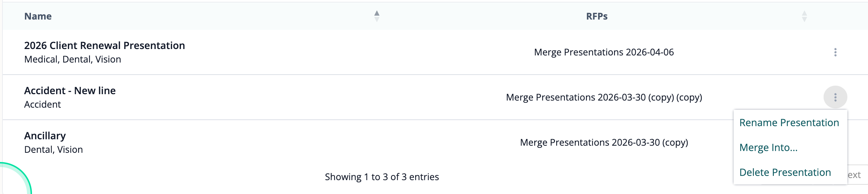Click Merge Presentations 2026-03-30 (copy) (copy) RFP

604,97
